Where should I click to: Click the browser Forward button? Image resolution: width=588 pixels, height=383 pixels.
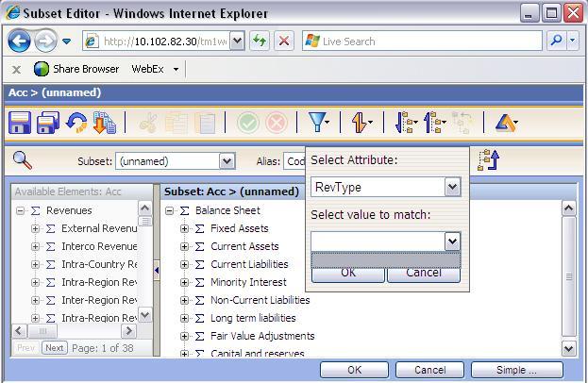click(45, 41)
